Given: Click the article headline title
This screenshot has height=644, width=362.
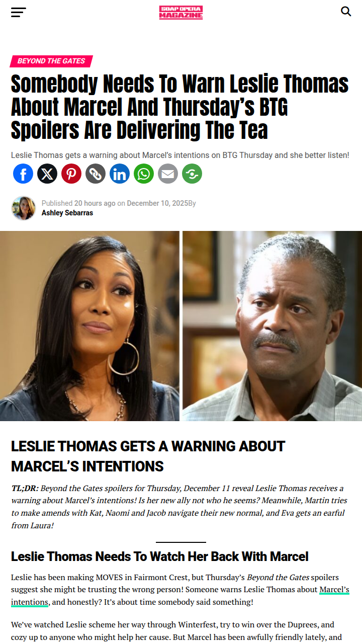Looking at the screenshot, I should click(x=180, y=107).
